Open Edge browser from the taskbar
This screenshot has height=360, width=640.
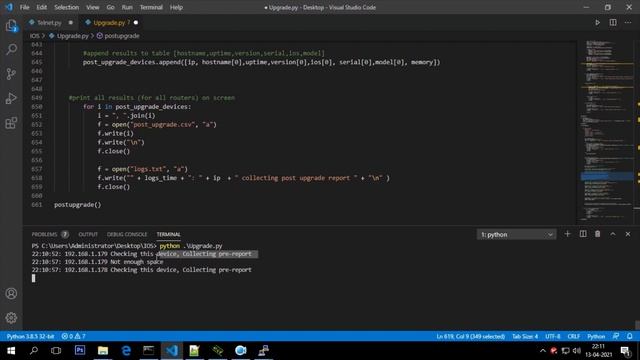click(x=126, y=351)
